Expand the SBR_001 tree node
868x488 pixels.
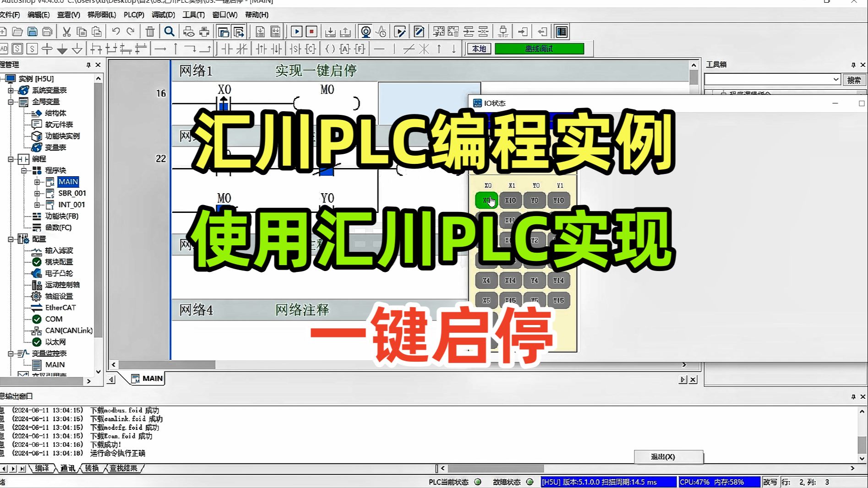coord(37,194)
